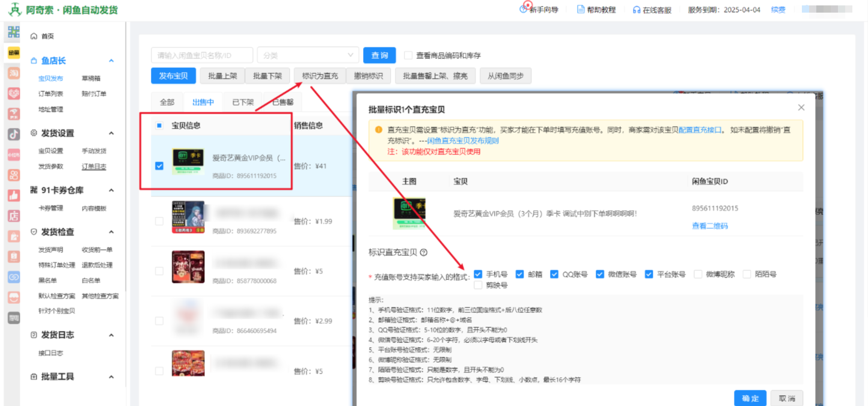Select the orange Taobao 淘 sidebar icon

click(x=13, y=73)
